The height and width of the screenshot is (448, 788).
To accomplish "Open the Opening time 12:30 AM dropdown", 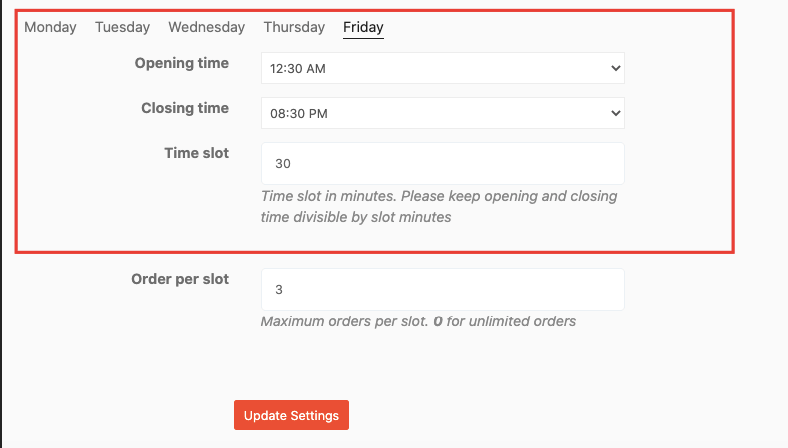I will [x=443, y=68].
